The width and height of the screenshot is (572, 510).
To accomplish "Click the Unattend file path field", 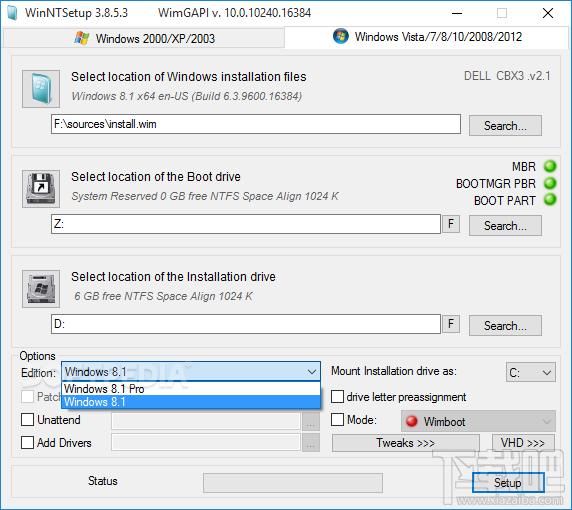I will click(206, 422).
